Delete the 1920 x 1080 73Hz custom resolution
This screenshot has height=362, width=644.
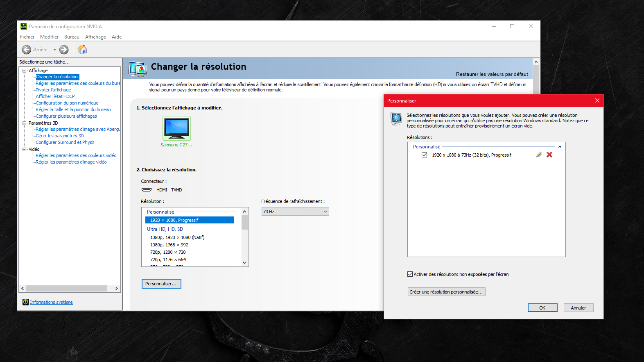[549, 155]
